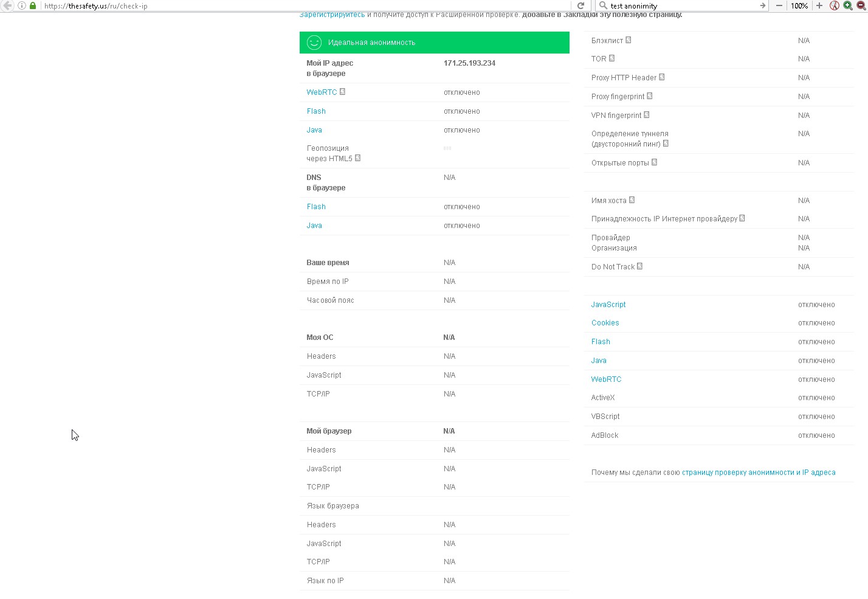Click the ActiveX row label
Image resolution: width=868 pixels, height=599 pixels.
point(603,398)
